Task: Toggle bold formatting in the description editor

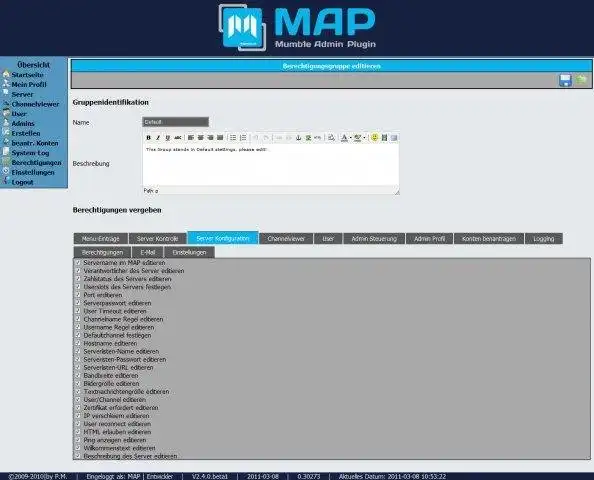Action: tap(148, 138)
